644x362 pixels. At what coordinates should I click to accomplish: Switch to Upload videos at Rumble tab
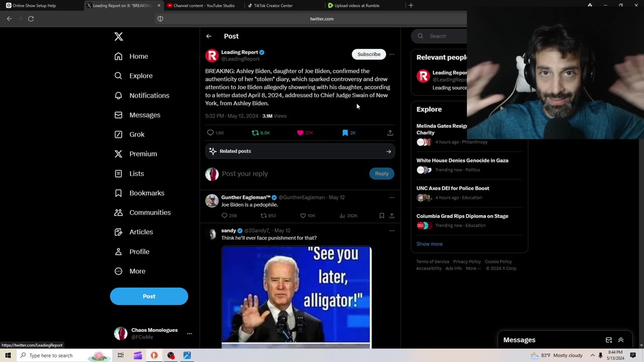(364, 6)
